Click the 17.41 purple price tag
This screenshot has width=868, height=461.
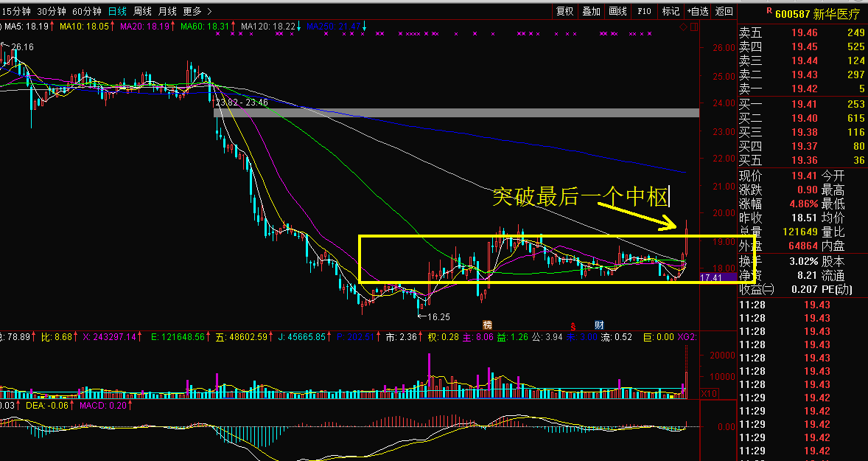(x=711, y=277)
